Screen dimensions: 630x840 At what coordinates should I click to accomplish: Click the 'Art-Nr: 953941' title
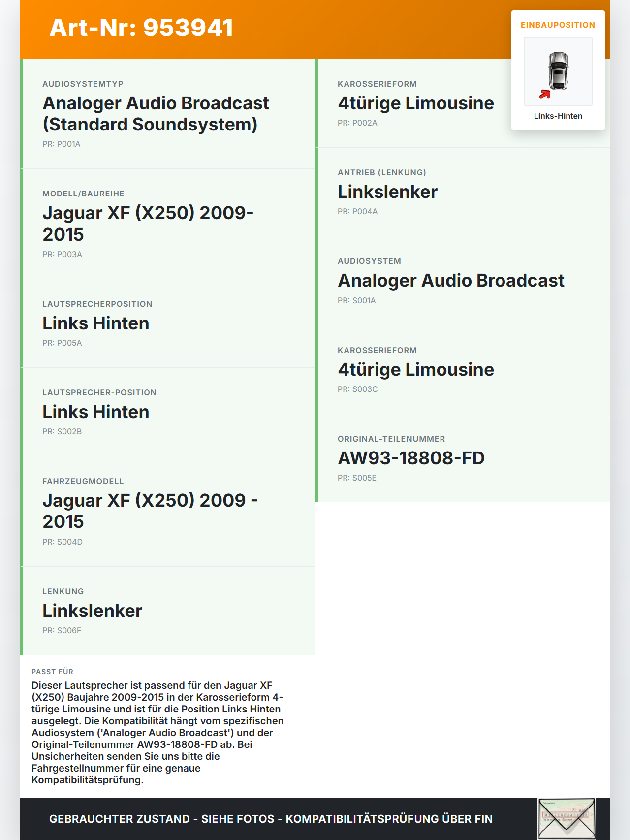141,28
